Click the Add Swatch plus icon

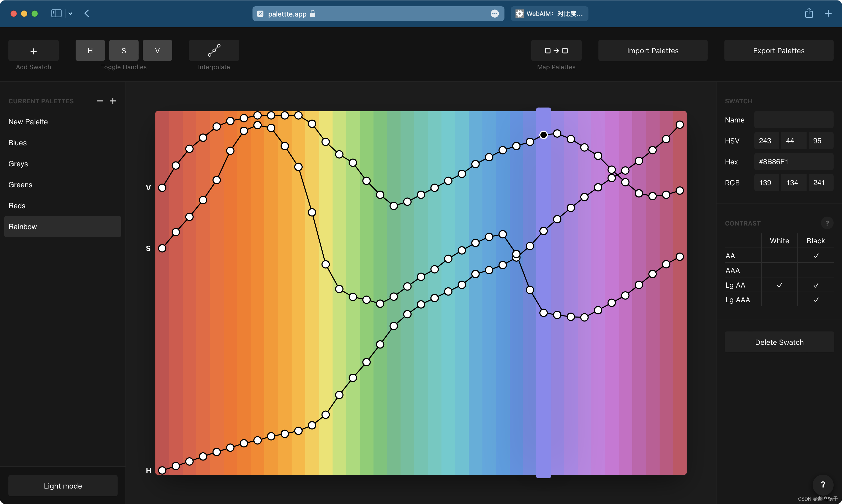33,51
